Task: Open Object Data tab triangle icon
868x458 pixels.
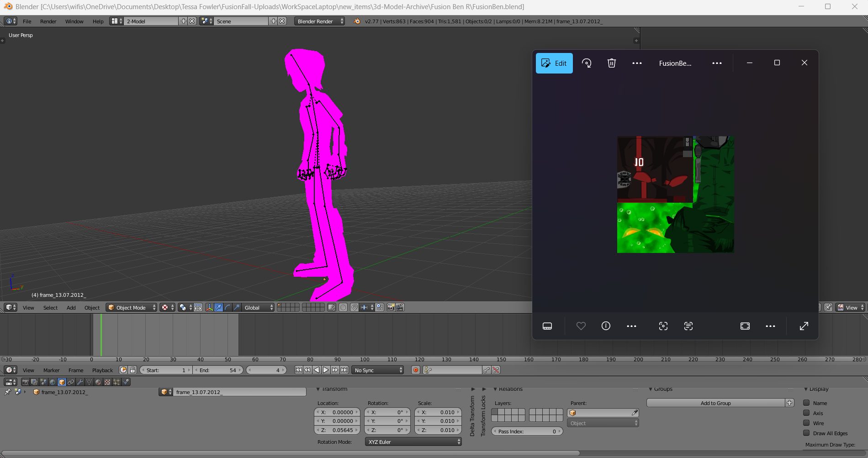Action: [x=89, y=382]
